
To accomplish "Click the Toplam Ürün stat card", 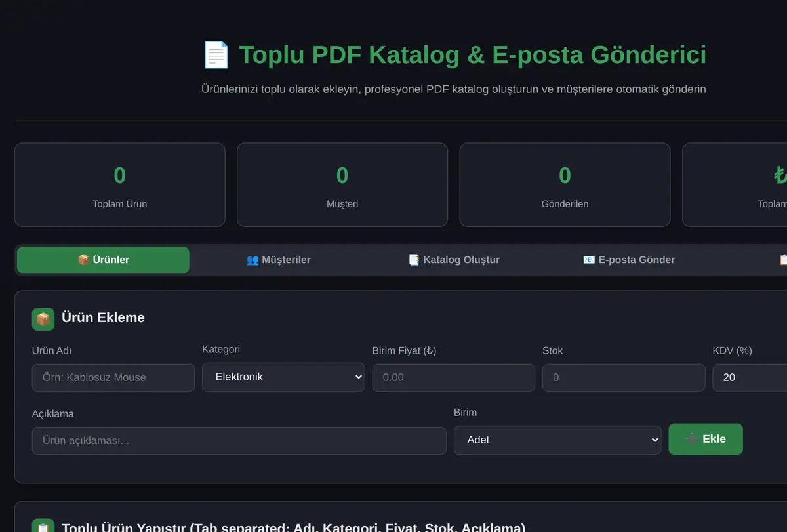I will (120, 185).
